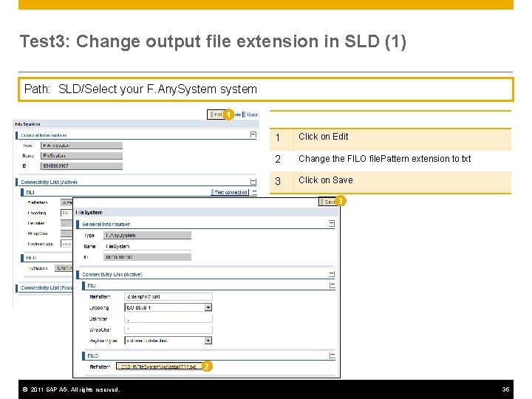This screenshot has width=532, height=399.
Task: Click the FILO filePattern field in the front window
Action: point(160,366)
